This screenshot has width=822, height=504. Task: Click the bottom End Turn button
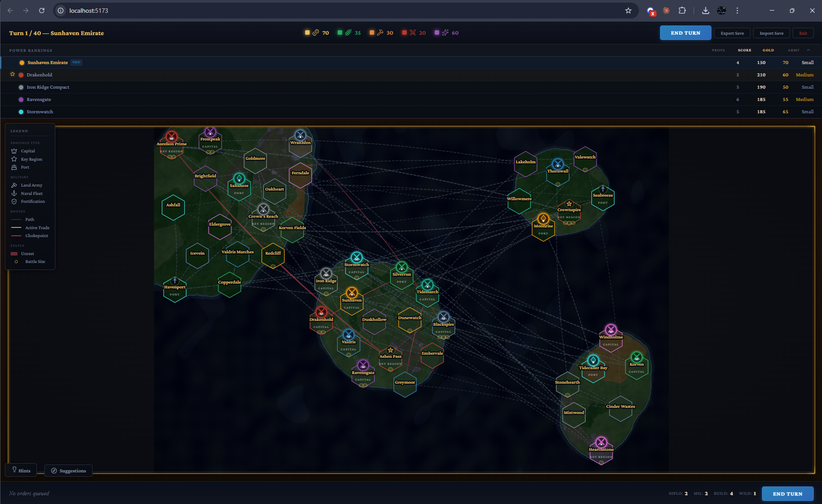pos(787,493)
